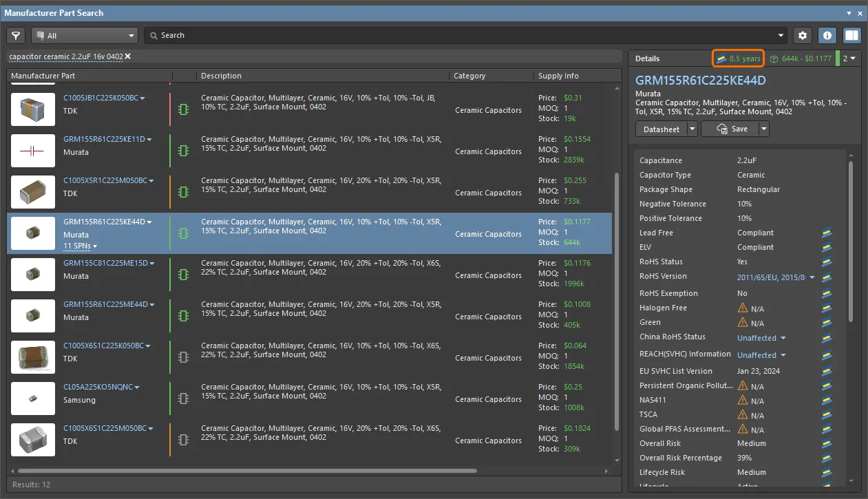Open the Datasheet button

[661, 129]
